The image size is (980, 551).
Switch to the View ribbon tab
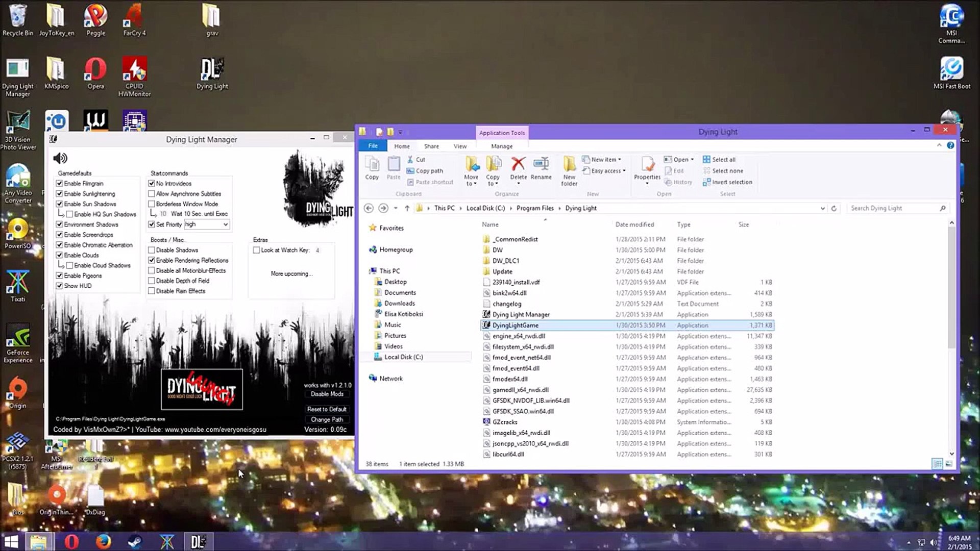pyautogui.click(x=460, y=146)
